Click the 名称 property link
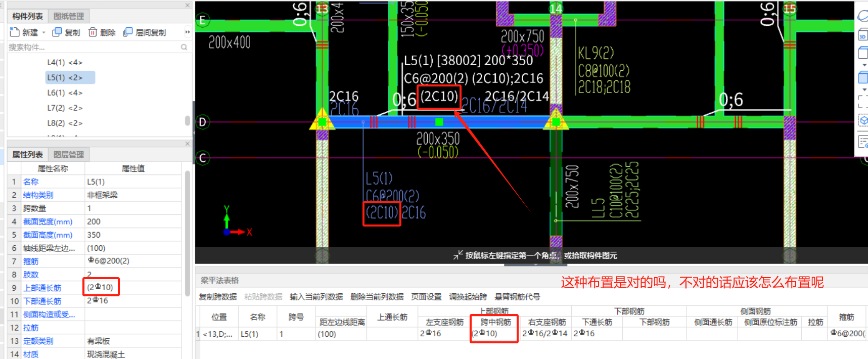Screen dimensions: 868x359 31,182
